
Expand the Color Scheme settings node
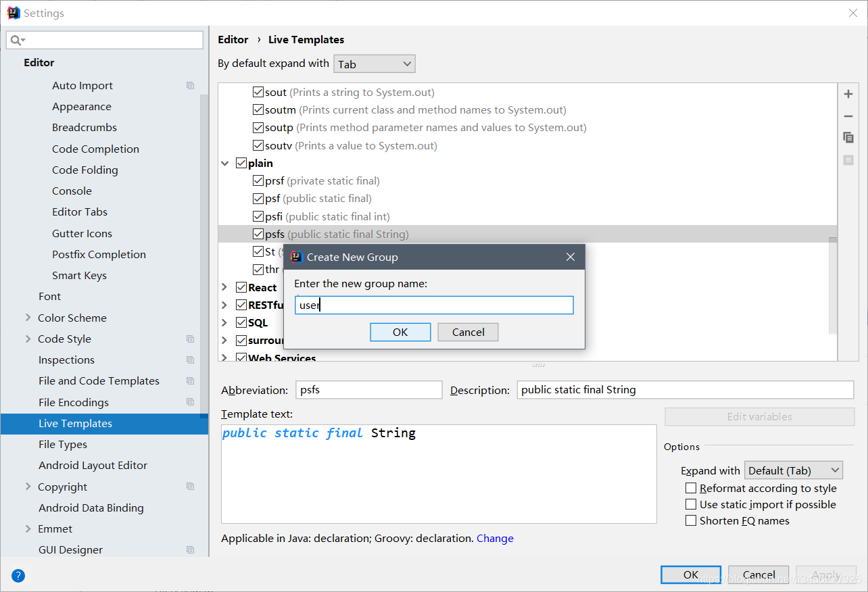pyautogui.click(x=28, y=318)
